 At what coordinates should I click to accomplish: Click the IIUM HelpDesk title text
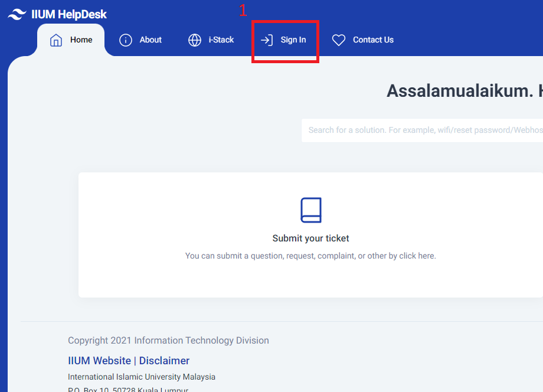(69, 15)
